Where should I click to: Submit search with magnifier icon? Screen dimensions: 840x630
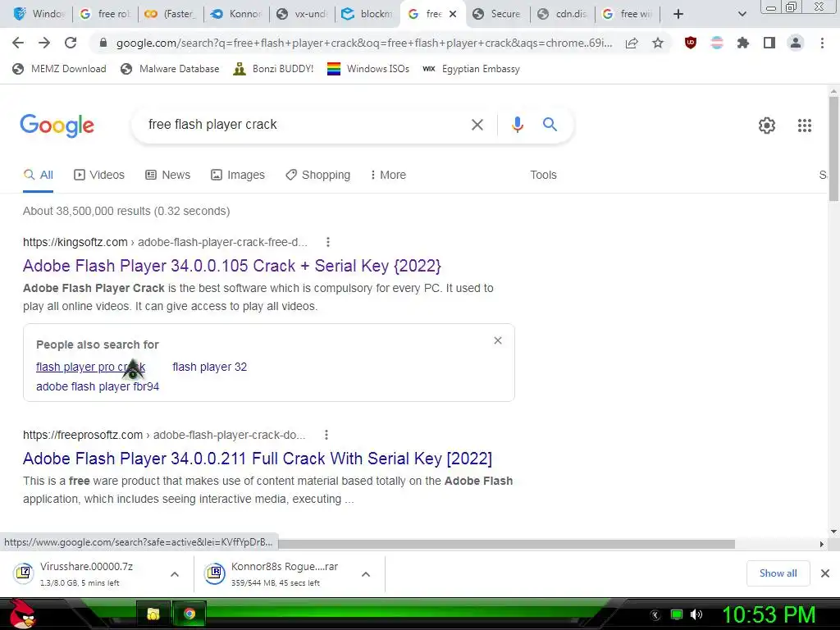550,125
